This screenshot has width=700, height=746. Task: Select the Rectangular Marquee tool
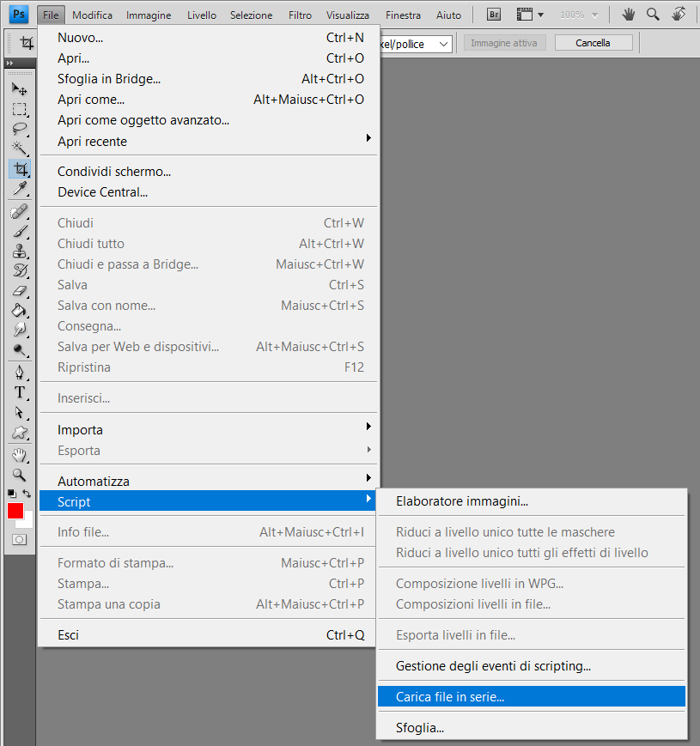tap(20, 109)
